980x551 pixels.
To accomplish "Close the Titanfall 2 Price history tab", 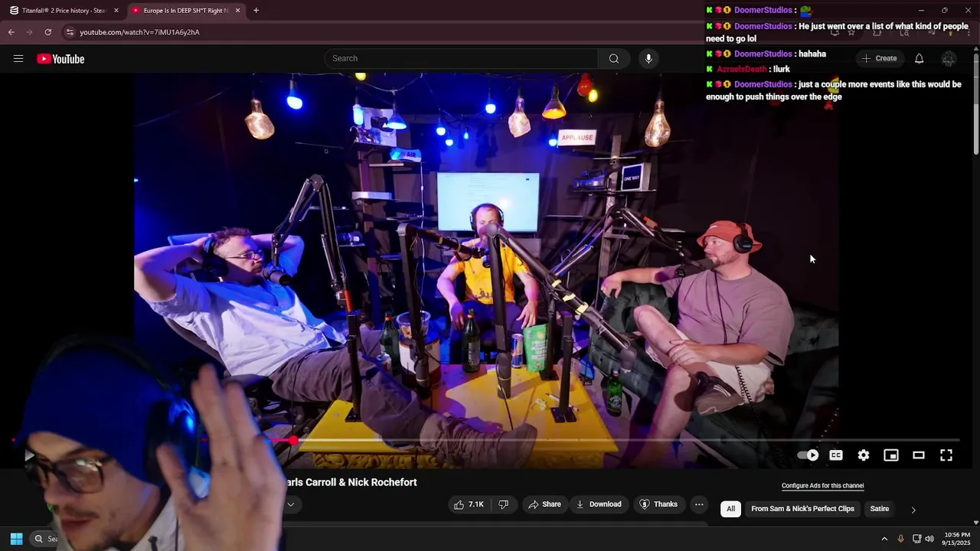I will [x=116, y=11].
